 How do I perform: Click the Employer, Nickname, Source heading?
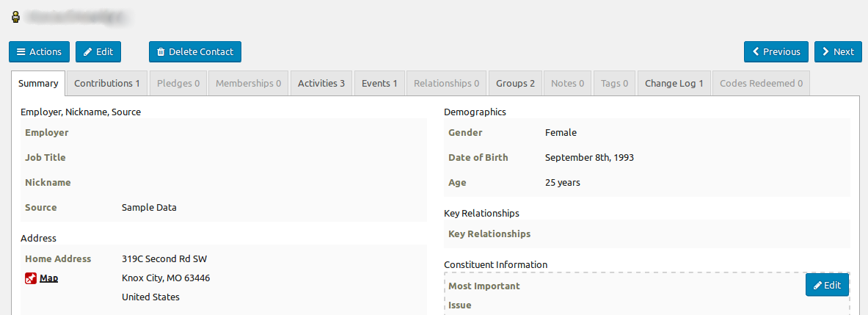coord(81,112)
